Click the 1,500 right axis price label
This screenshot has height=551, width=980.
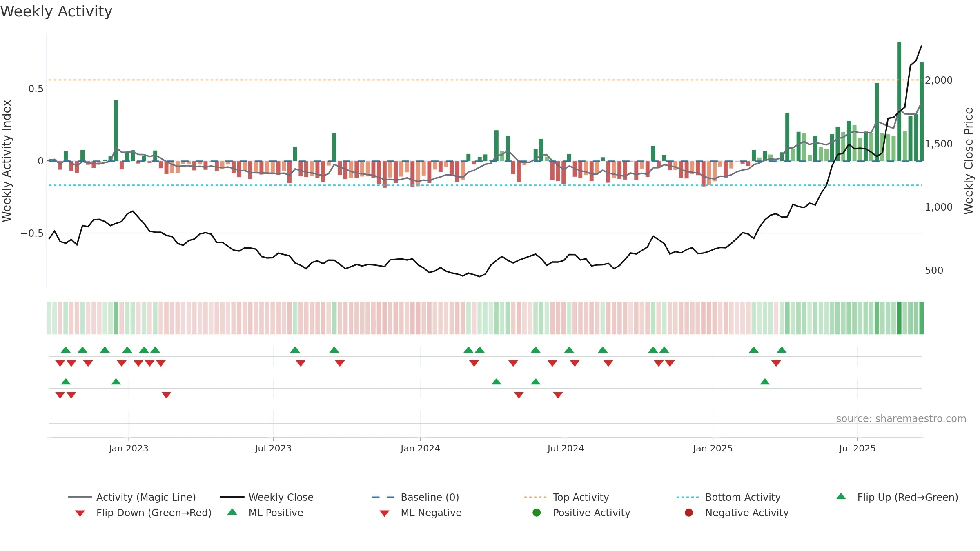pos(939,144)
